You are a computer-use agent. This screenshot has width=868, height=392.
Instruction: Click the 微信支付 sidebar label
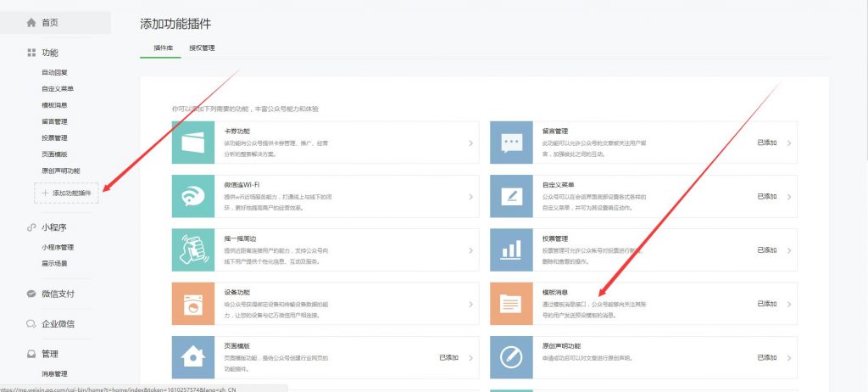[x=58, y=294]
